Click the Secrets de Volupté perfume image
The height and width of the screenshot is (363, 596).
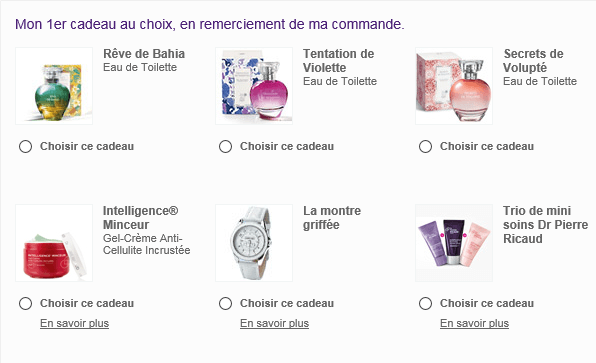pyautogui.click(x=454, y=86)
